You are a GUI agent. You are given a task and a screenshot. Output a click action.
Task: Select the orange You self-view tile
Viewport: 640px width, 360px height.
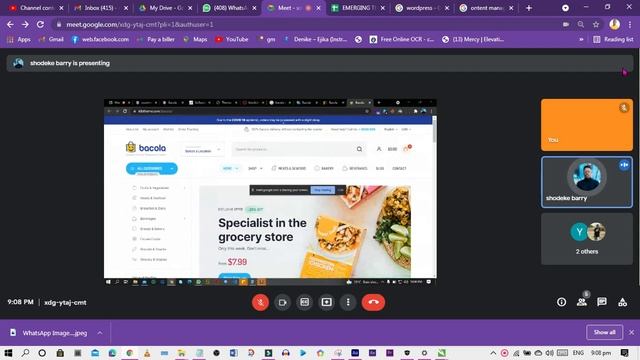coord(587,125)
